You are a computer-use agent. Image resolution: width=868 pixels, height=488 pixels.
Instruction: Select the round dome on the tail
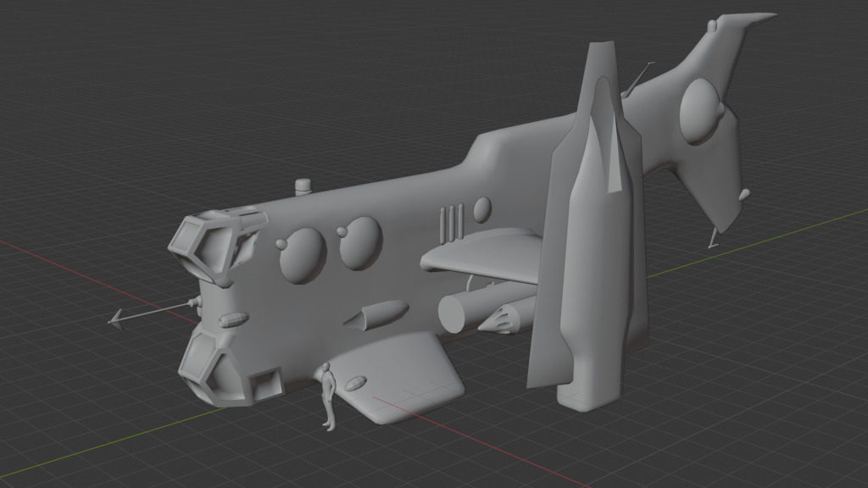click(x=702, y=112)
